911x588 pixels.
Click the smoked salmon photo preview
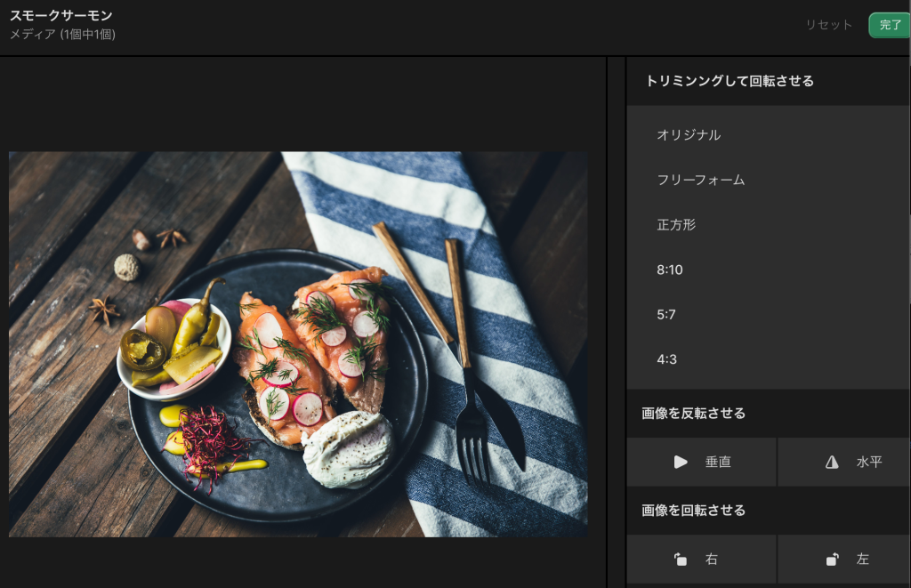pyautogui.click(x=298, y=343)
